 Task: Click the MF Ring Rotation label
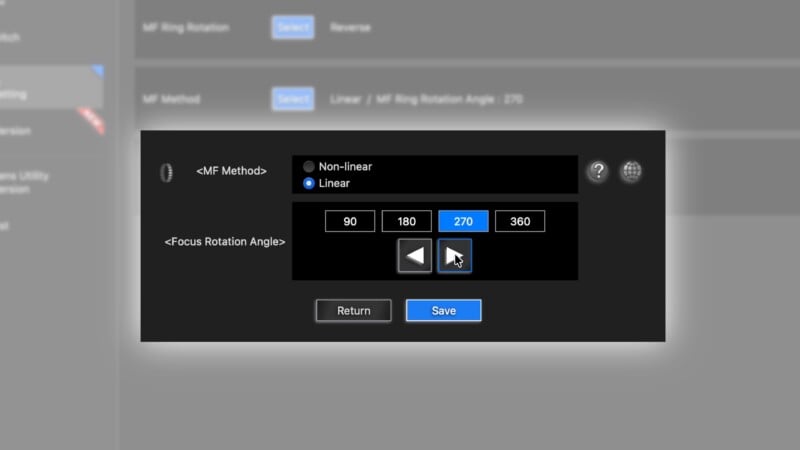186,27
